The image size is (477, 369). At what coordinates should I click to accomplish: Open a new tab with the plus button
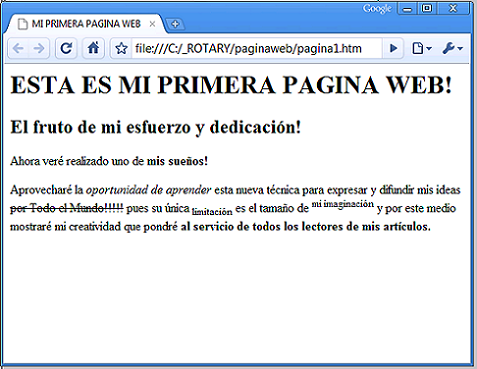click(x=175, y=24)
